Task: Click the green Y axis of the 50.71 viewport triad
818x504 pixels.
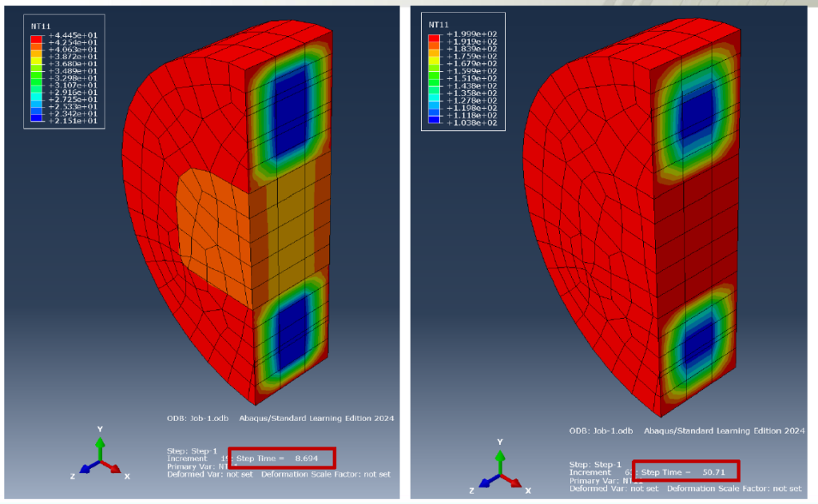Action: coord(500,462)
